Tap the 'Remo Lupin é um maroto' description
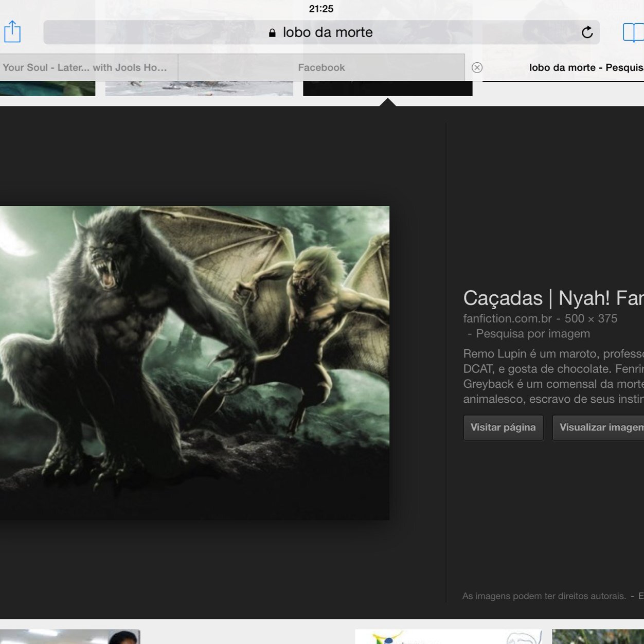644x644 pixels. click(553, 377)
